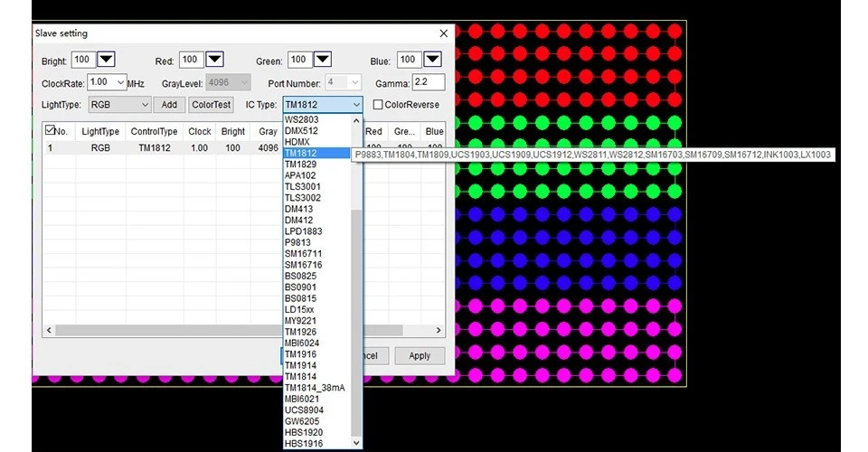Click the ColorTest button
The height and width of the screenshot is (452, 868).
(x=211, y=105)
